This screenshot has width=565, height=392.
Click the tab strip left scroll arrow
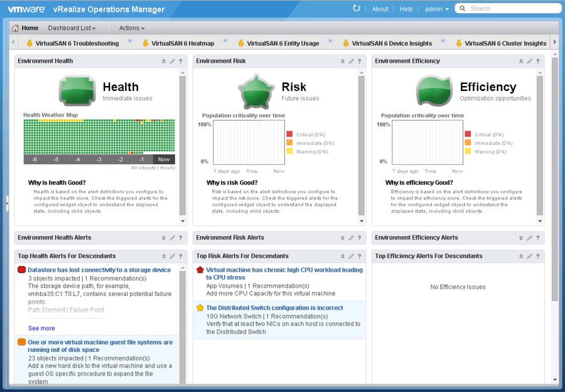point(13,42)
